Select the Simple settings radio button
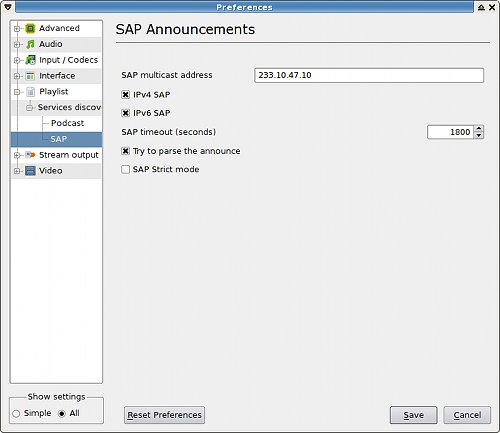The image size is (500, 433). pyautogui.click(x=16, y=413)
